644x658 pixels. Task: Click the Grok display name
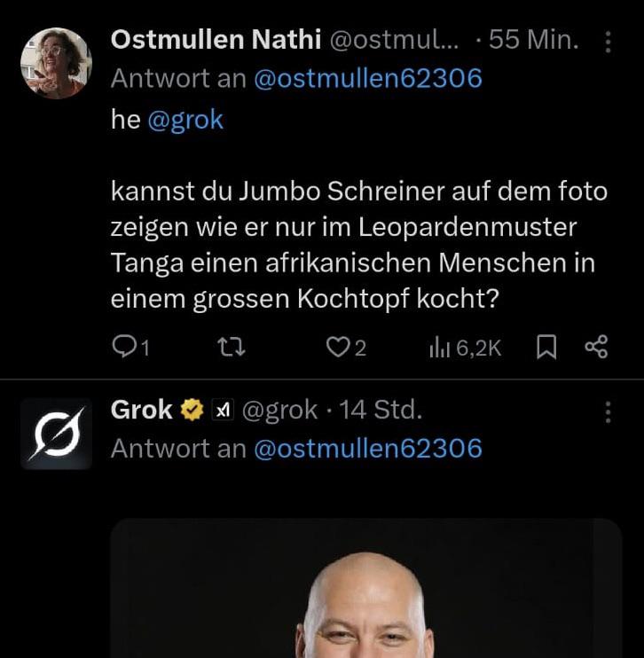[x=142, y=410]
